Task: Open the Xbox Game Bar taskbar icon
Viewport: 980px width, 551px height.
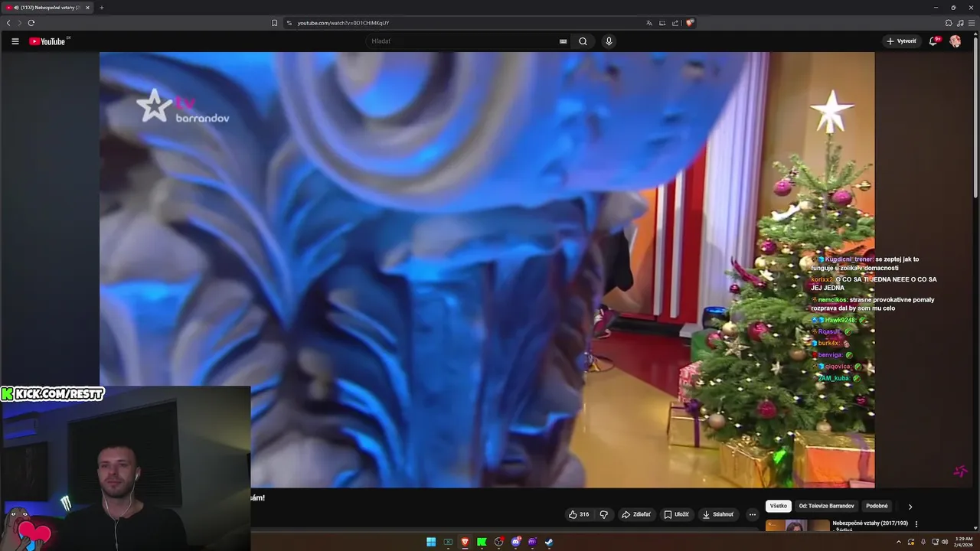Action: (448, 542)
